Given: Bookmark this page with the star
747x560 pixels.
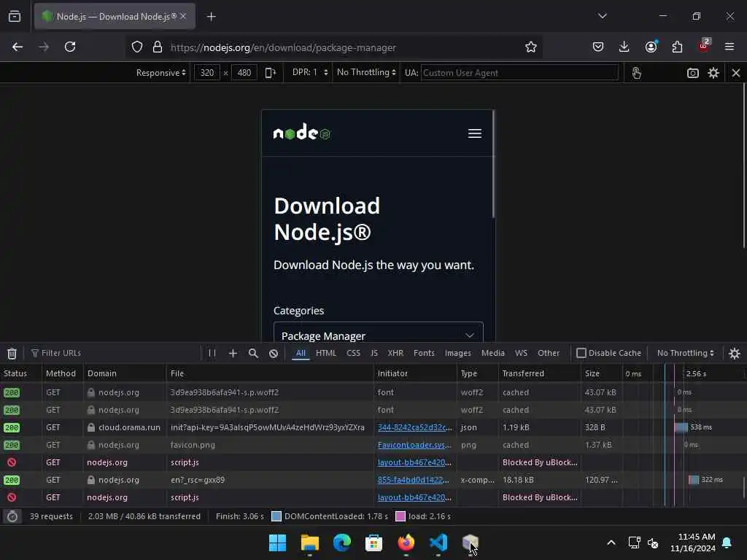Looking at the screenshot, I should pos(531,47).
